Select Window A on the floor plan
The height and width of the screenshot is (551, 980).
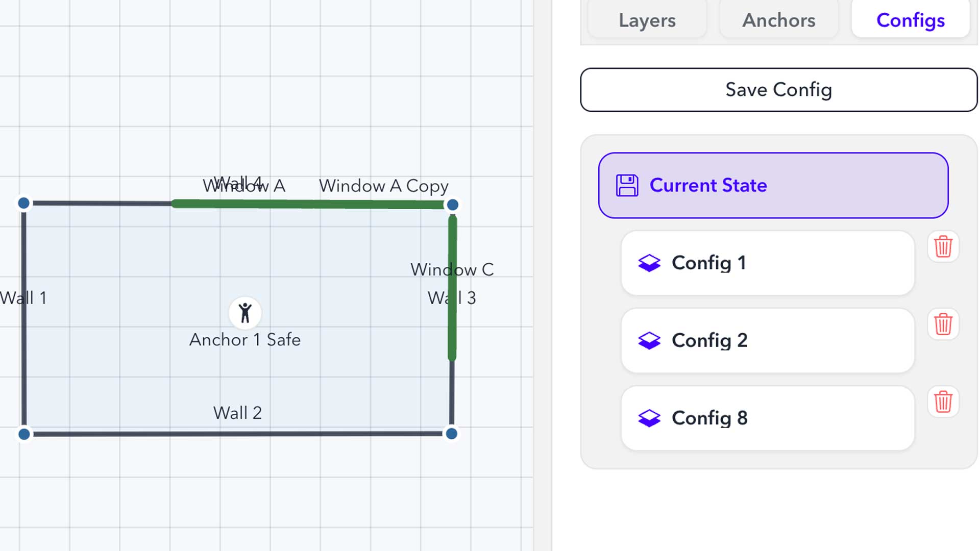click(245, 203)
